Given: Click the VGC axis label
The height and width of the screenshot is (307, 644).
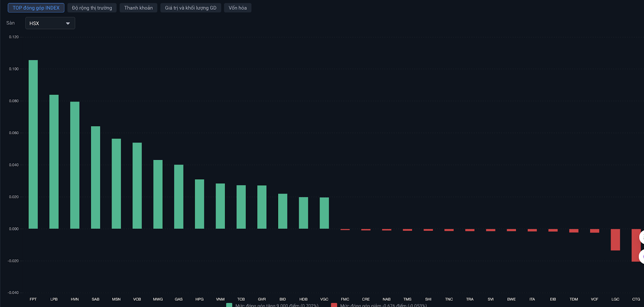Looking at the screenshot, I should coord(324,299).
